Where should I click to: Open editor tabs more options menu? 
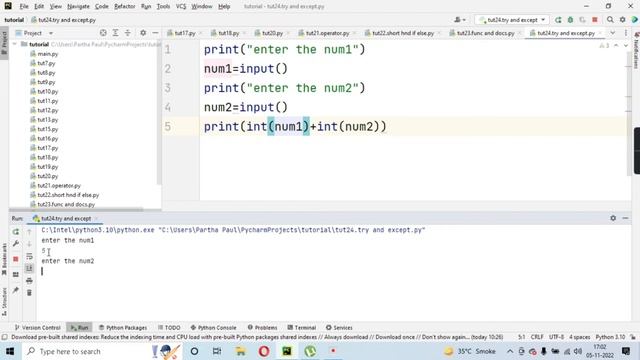coord(626,33)
